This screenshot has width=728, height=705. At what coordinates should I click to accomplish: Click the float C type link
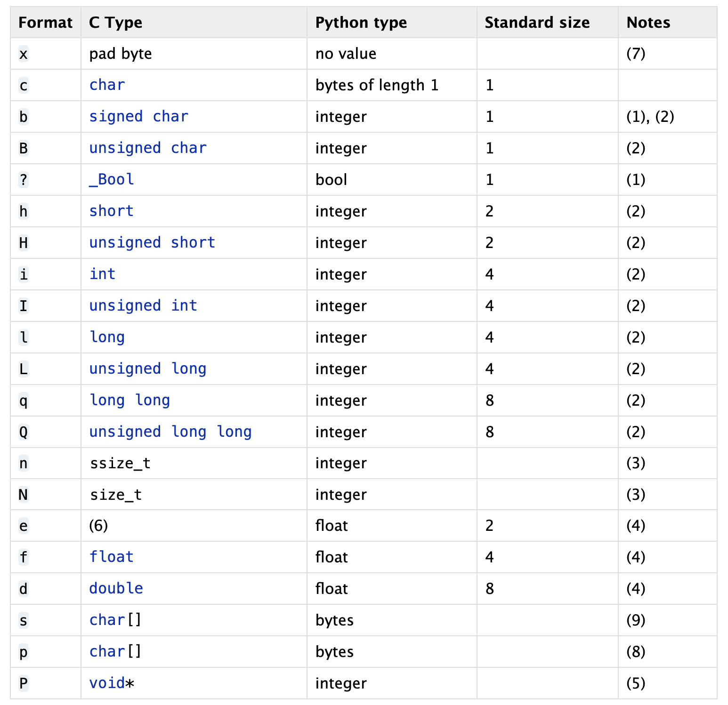pyautogui.click(x=112, y=557)
